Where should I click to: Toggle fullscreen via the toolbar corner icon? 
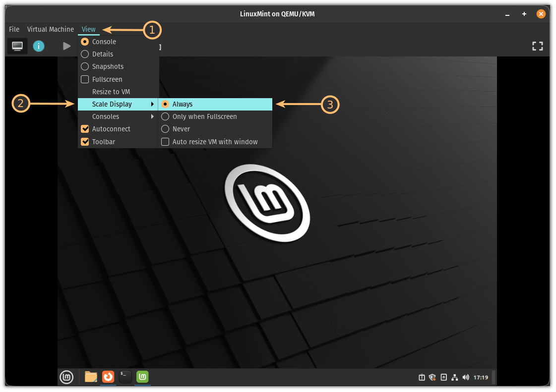(538, 46)
